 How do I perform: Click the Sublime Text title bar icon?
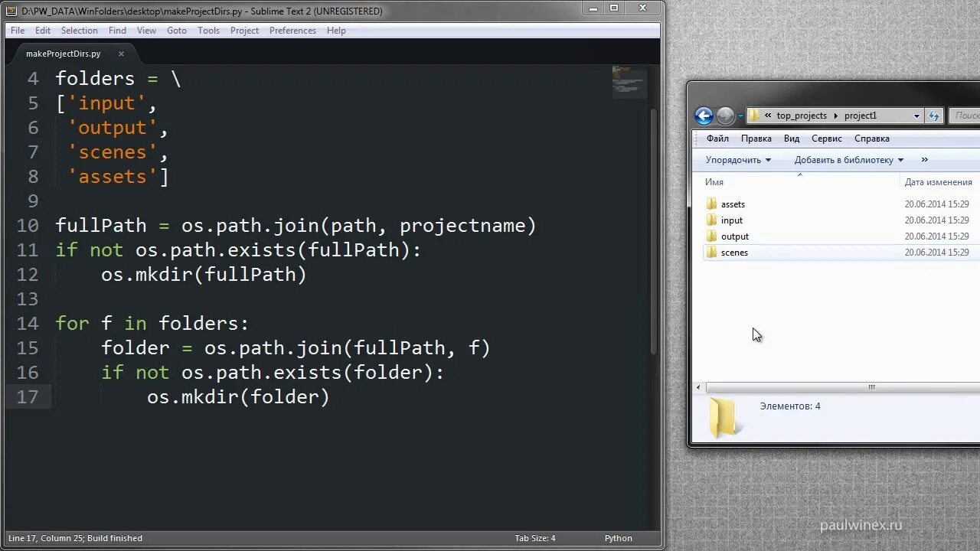[x=12, y=11]
